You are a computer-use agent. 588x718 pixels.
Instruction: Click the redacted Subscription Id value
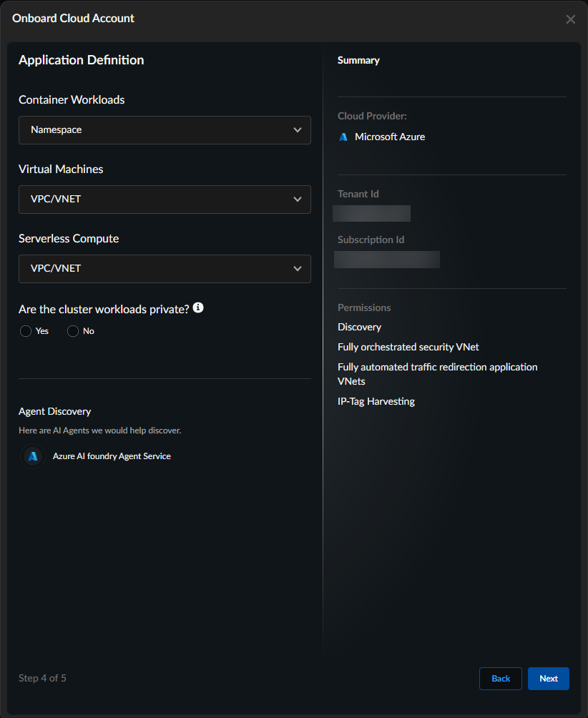(x=387, y=259)
